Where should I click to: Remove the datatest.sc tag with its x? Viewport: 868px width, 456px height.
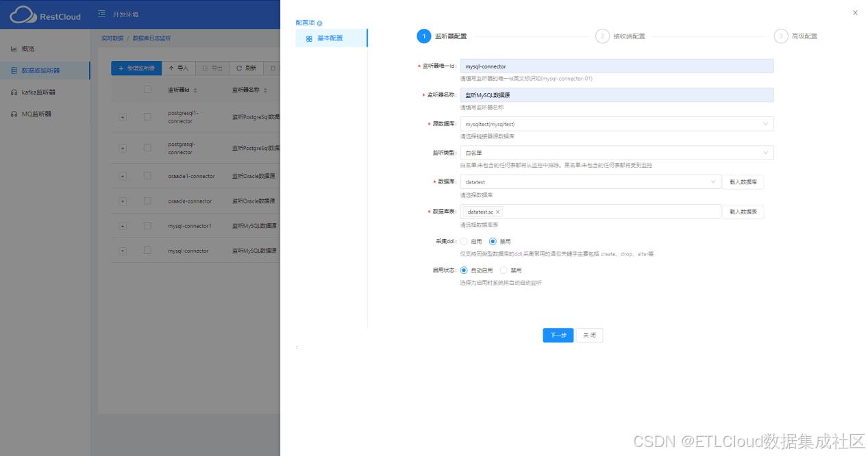498,212
